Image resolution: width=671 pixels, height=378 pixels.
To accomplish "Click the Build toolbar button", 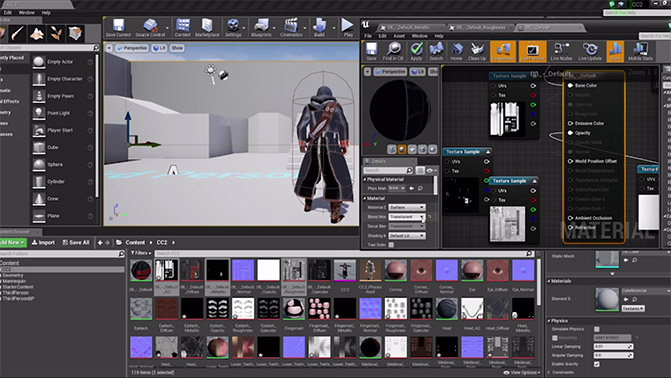I will (319, 27).
